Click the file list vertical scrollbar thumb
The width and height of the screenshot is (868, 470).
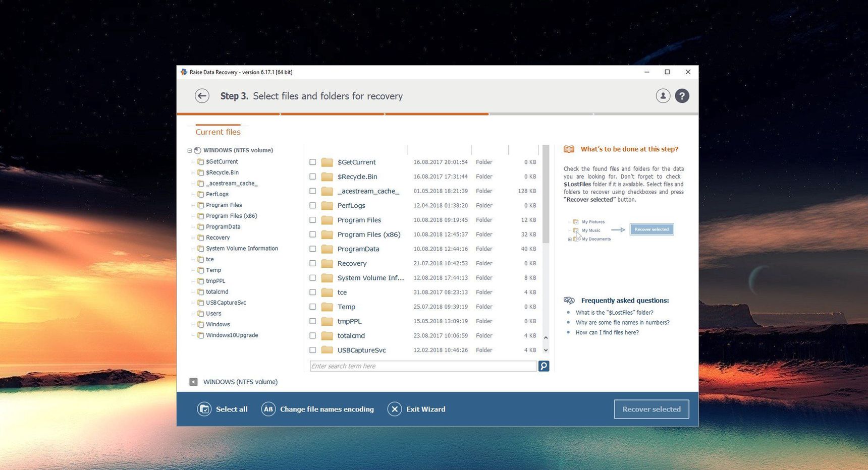click(x=546, y=194)
